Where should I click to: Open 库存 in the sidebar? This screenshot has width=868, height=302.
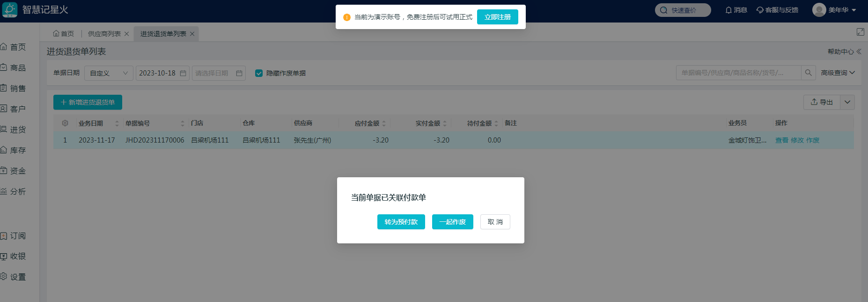17,150
